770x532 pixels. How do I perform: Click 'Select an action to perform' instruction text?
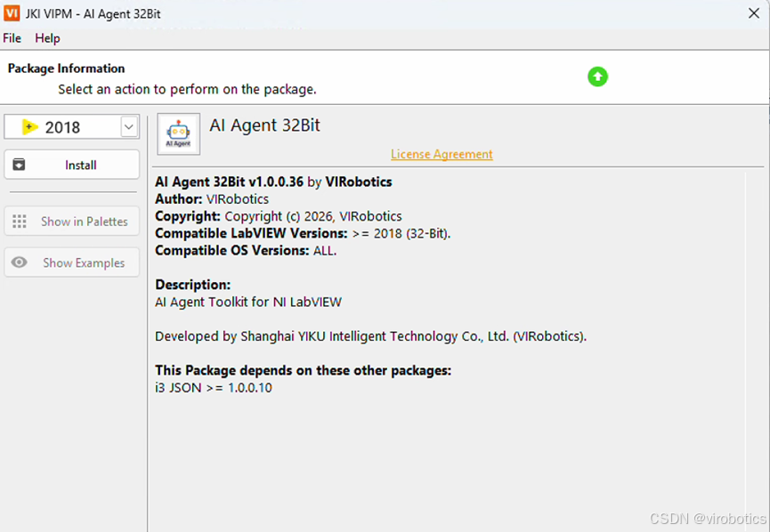click(187, 89)
